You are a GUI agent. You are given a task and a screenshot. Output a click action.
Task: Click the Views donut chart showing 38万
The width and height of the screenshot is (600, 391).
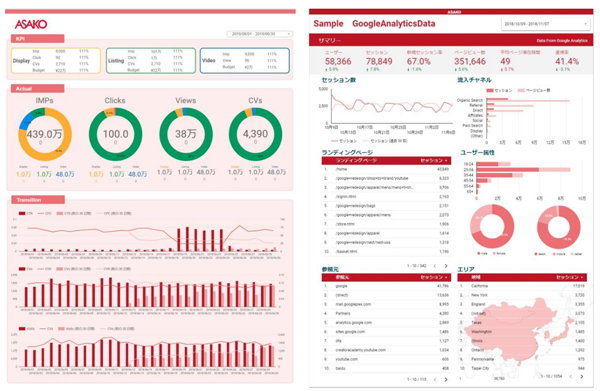point(186,134)
